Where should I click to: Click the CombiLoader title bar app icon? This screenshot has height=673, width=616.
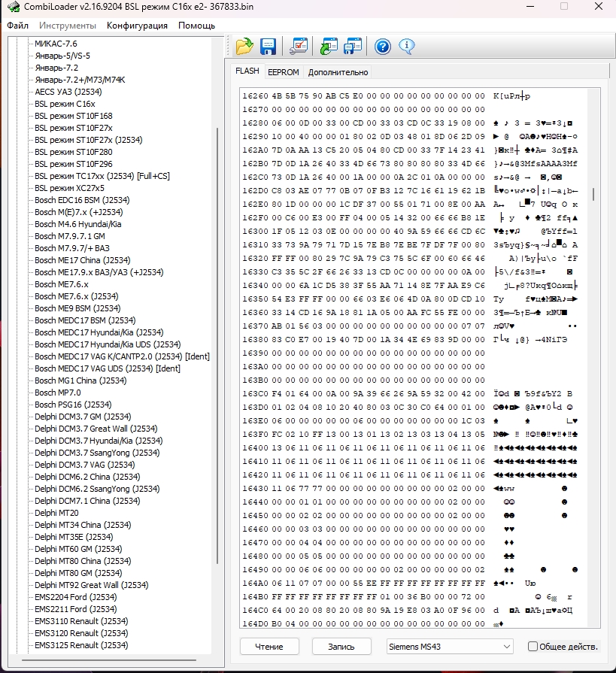pos(12,8)
